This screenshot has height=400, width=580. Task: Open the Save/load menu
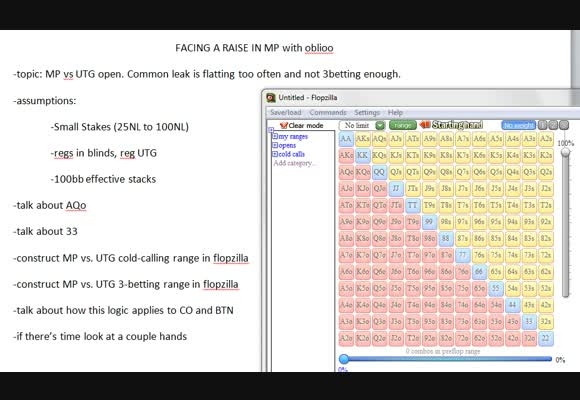coord(286,112)
